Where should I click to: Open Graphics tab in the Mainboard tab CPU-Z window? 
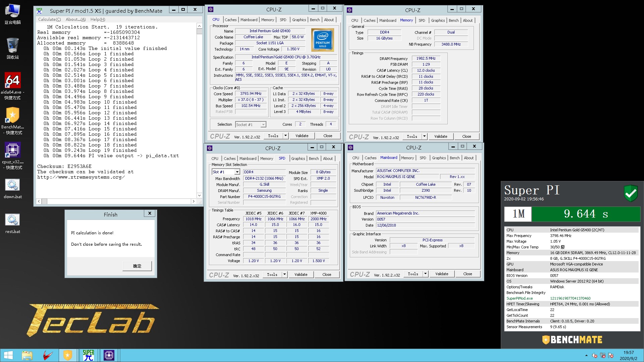439,158
